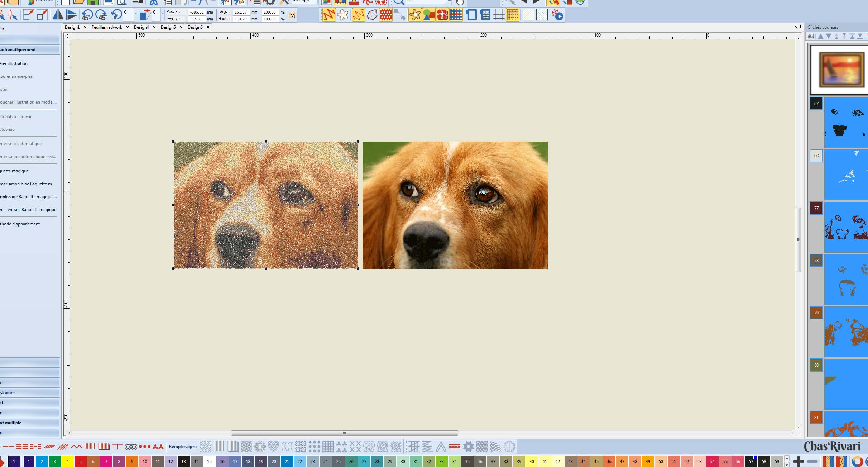Click the hoop with grid icon
This screenshot has height=467, width=868.
(x=485, y=15)
